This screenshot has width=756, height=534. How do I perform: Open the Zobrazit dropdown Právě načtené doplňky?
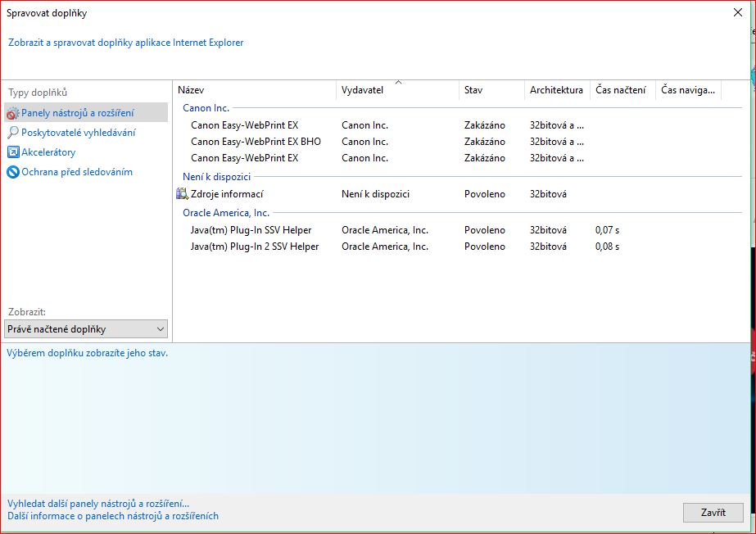[85, 329]
